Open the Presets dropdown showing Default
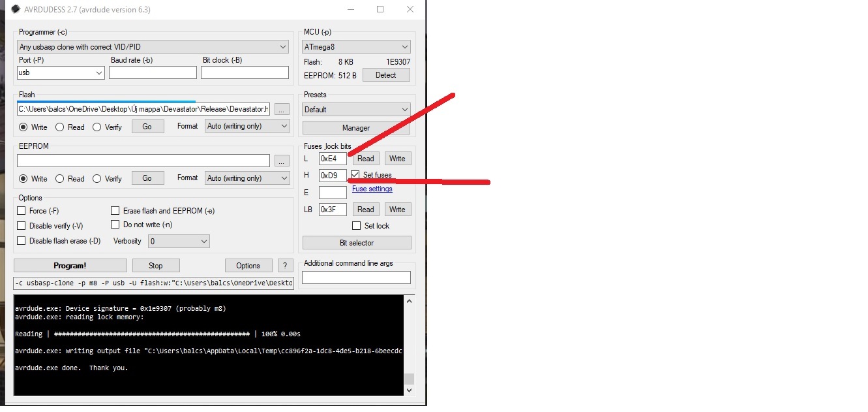 (356, 110)
